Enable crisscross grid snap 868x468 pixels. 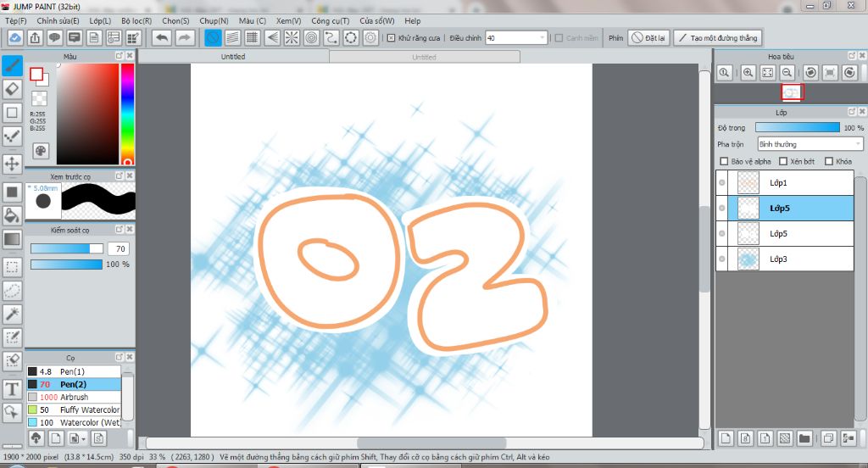[253, 37]
